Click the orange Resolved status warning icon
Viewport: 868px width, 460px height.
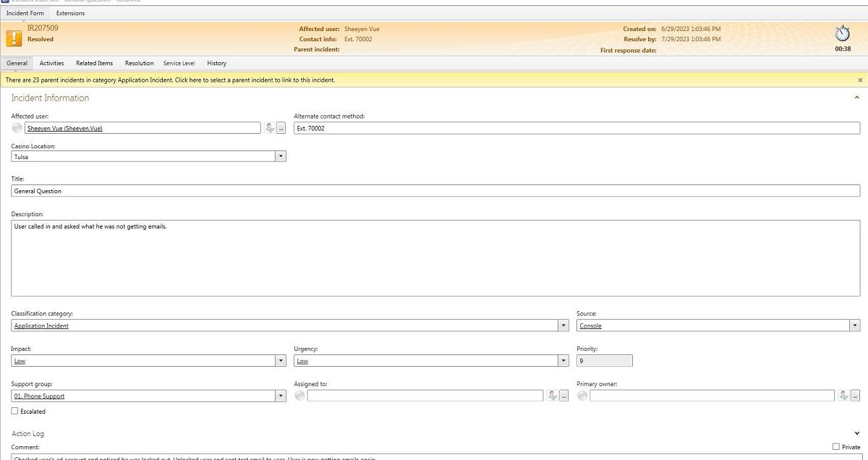pyautogui.click(x=14, y=38)
